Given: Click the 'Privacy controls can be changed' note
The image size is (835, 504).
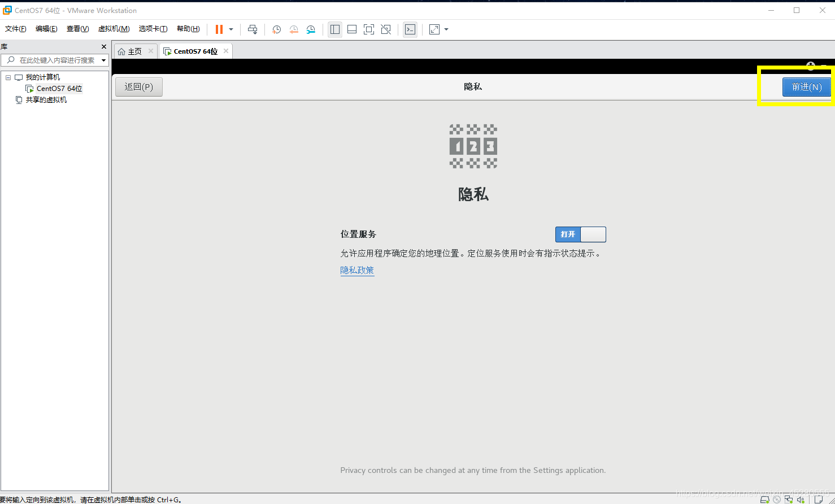Looking at the screenshot, I should tap(473, 470).
